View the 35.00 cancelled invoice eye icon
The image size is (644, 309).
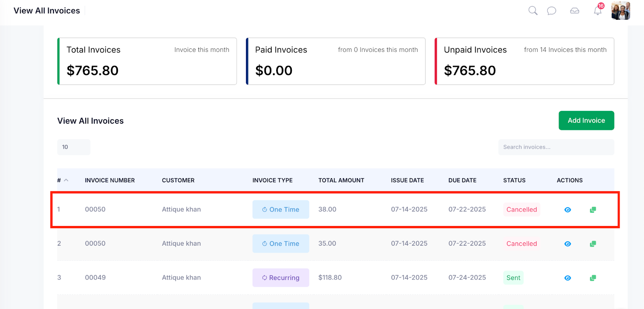(568, 244)
